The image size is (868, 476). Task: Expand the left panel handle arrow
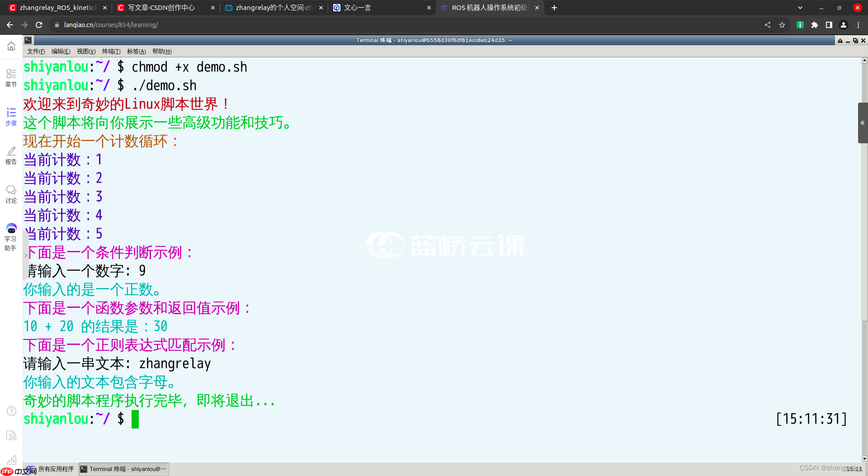click(25, 255)
